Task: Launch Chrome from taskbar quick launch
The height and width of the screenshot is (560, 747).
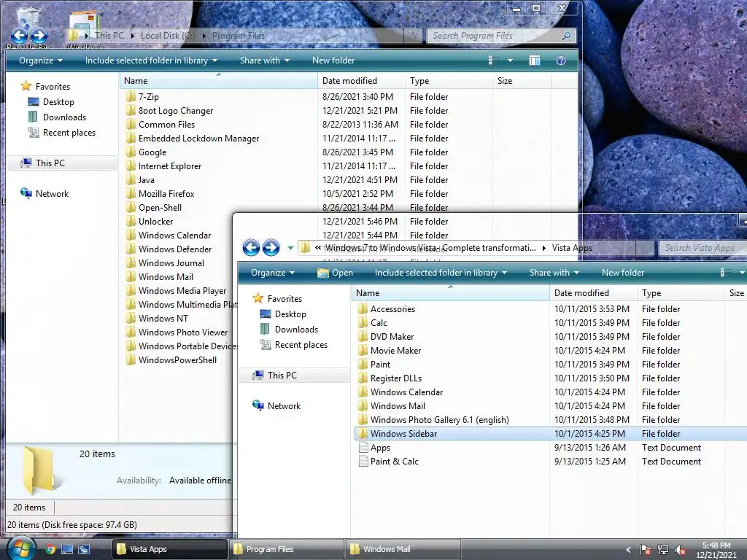Action: click(50, 550)
